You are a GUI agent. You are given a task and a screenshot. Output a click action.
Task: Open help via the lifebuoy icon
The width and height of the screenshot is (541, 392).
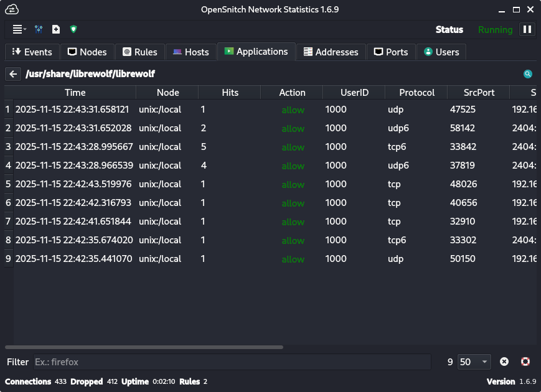(525, 362)
